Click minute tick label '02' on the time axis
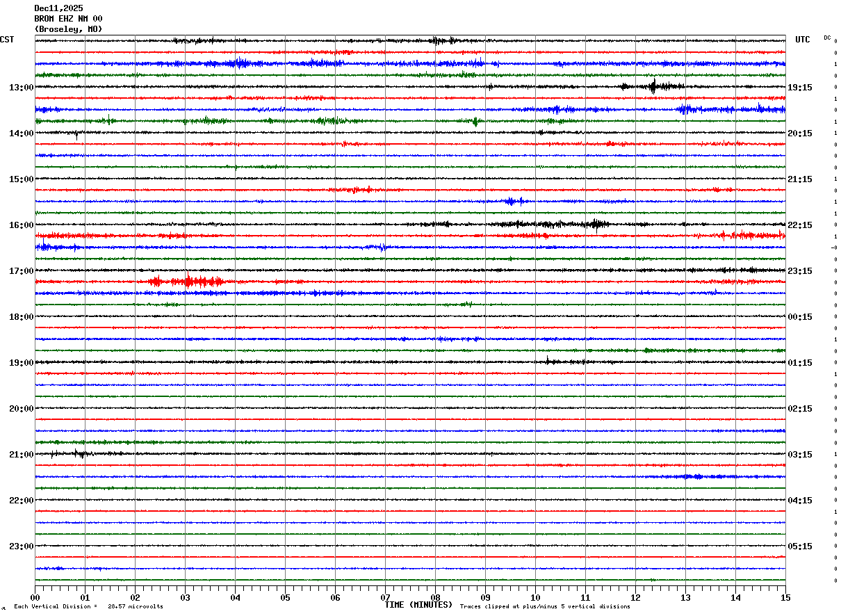 click(136, 597)
